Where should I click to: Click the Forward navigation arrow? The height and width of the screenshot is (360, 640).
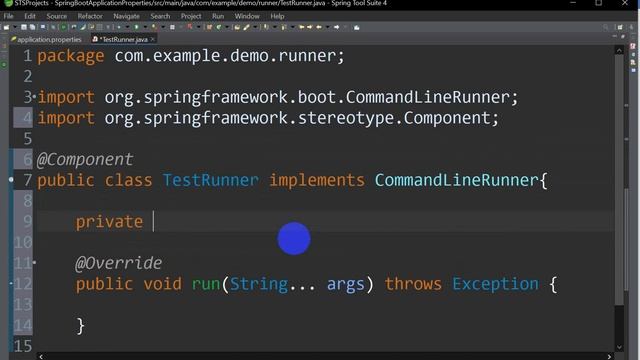337,27
